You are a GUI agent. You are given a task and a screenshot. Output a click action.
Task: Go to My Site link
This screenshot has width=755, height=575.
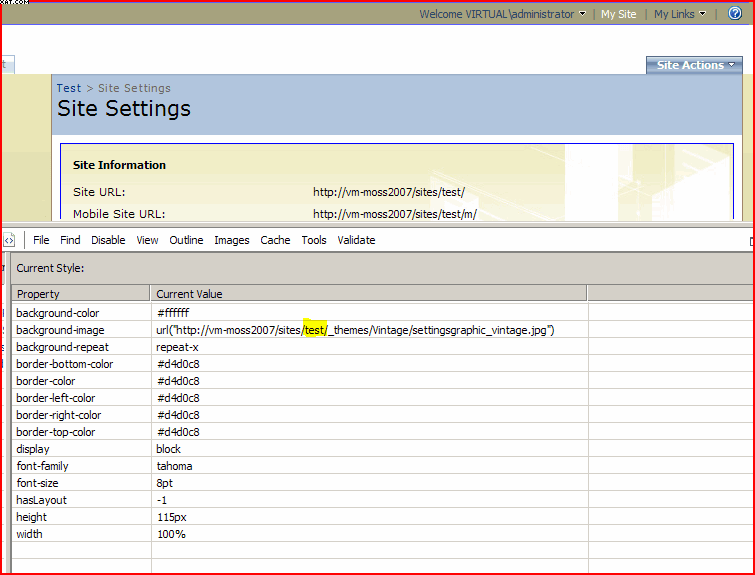click(618, 14)
